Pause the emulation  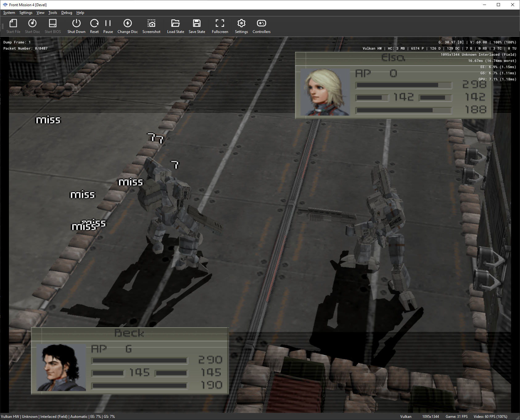point(108,26)
